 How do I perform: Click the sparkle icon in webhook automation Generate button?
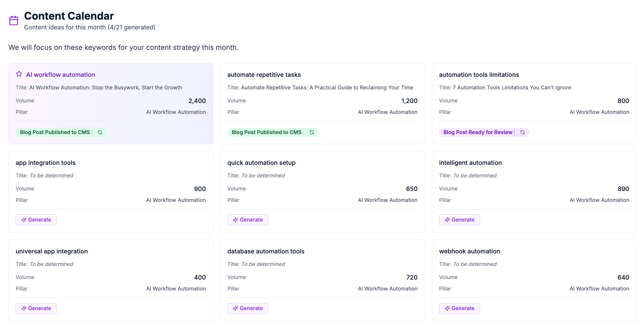point(447,308)
